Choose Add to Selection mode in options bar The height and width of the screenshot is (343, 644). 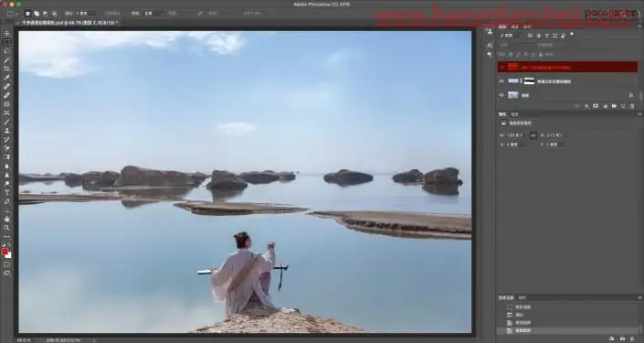pyautogui.click(x=37, y=14)
